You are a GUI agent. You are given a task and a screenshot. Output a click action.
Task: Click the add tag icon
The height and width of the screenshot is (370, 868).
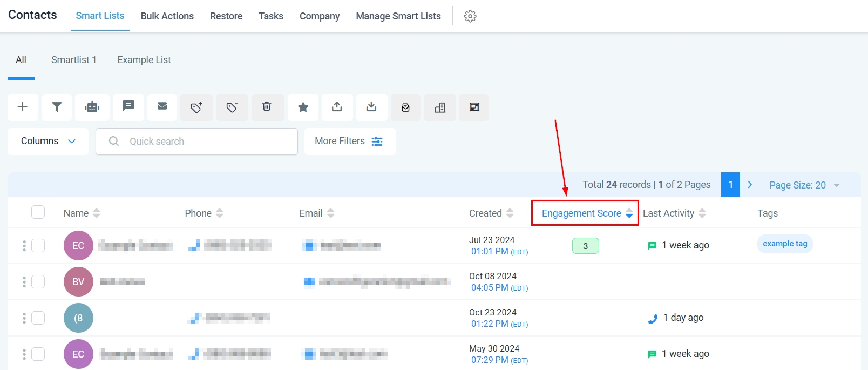point(196,107)
